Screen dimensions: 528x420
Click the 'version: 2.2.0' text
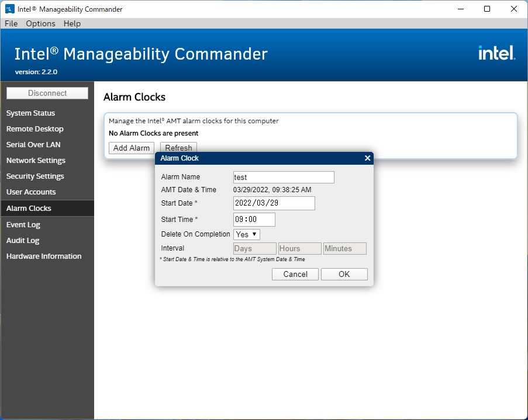click(x=36, y=72)
